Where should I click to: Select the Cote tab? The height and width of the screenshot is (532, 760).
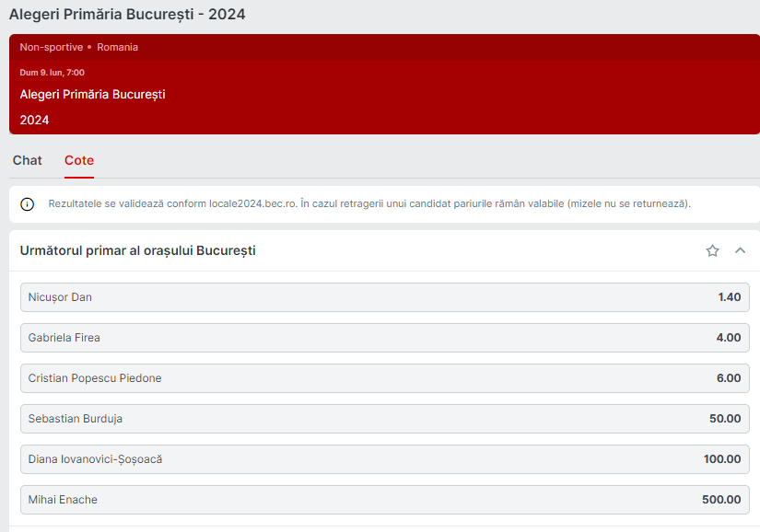pyautogui.click(x=79, y=160)
